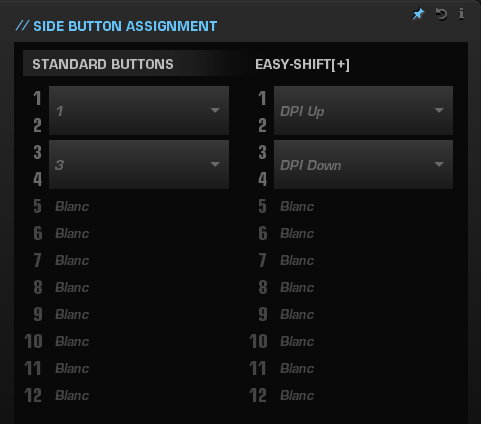Expand arrow of standard 1-2 dropdown
The image size is (481, 424).
click(x=215, y=110)
